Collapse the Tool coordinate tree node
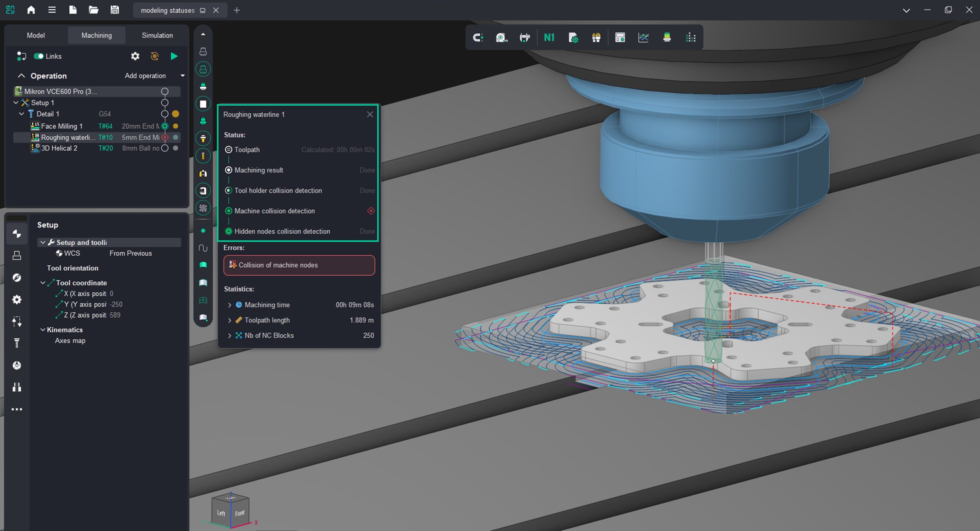Image resolution: width=980 pixels, height=531 pixels. [43, 283]
